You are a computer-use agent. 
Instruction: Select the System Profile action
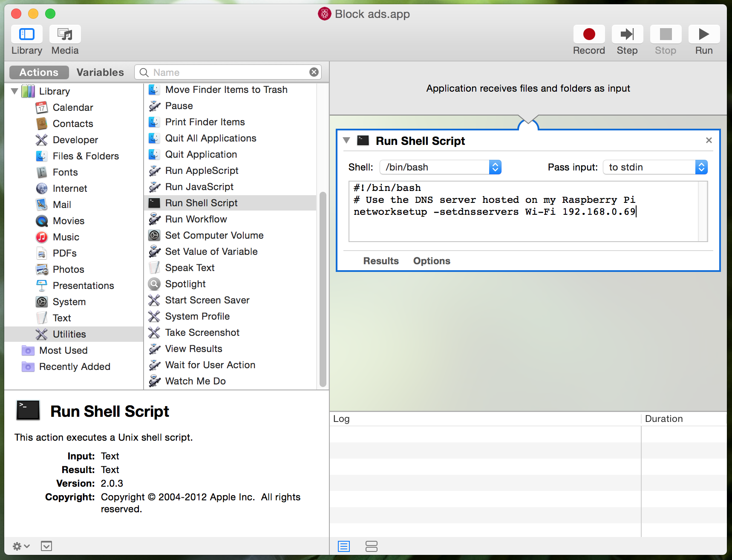231,316
